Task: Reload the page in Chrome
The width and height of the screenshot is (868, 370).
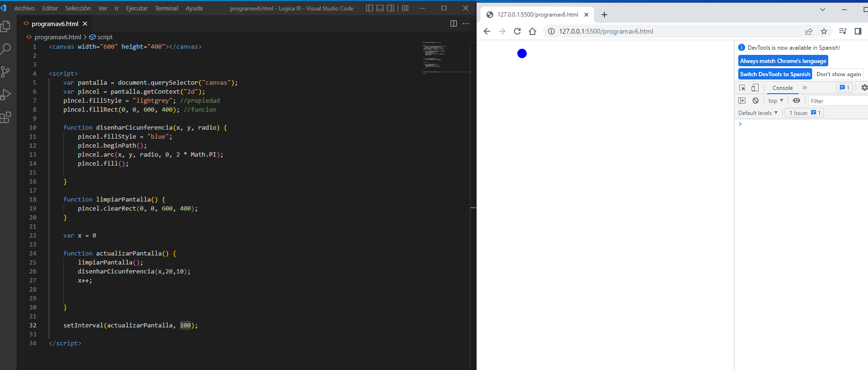Action: point(517,31)
